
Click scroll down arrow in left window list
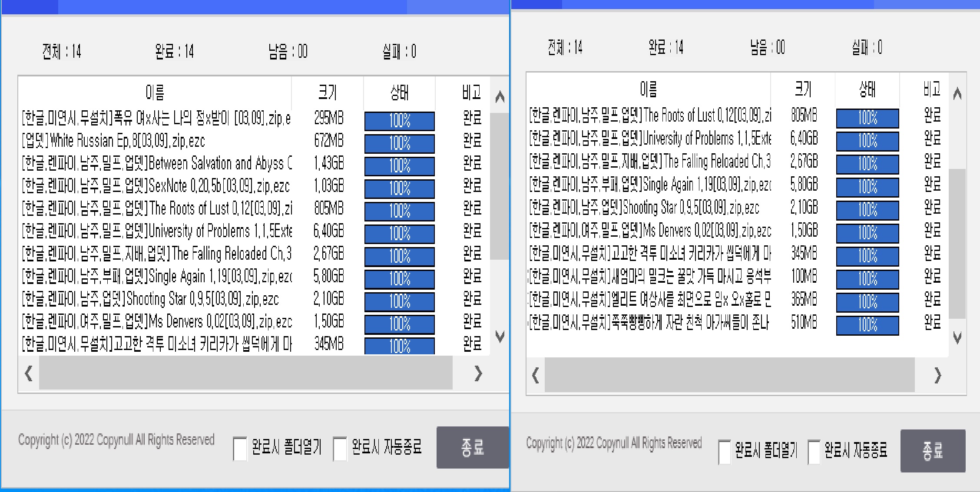click(500, 336)
